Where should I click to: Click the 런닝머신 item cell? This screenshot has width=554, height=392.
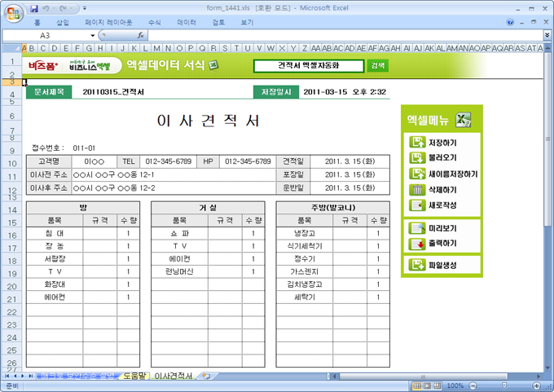coord(179,271)
